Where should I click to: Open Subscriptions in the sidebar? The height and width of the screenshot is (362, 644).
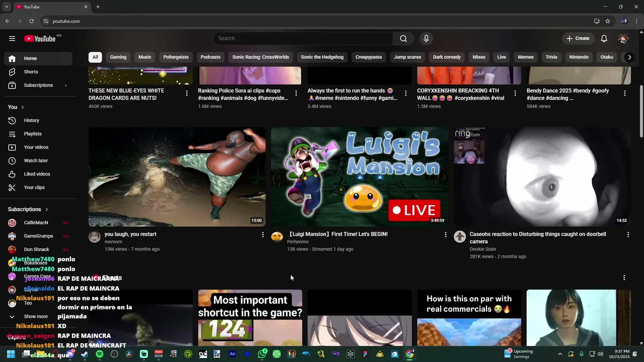[38, 85]
